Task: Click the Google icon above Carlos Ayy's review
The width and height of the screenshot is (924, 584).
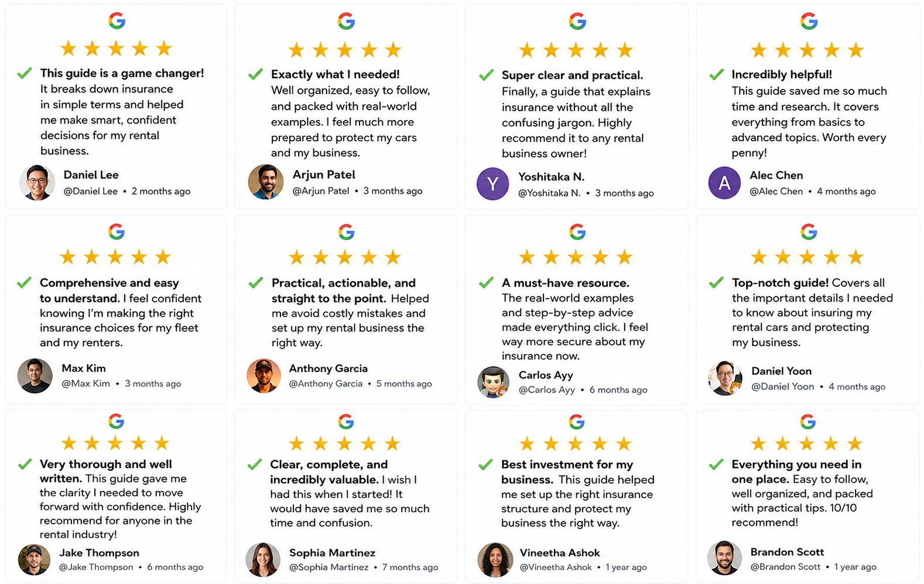Action: click(x=577, y=232)
